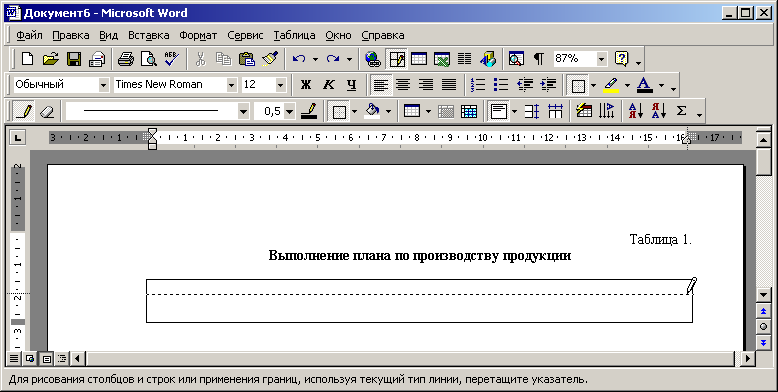Paste from clipboard icon
This screenshot has height=392, width=778.
[x=247, y=59]
